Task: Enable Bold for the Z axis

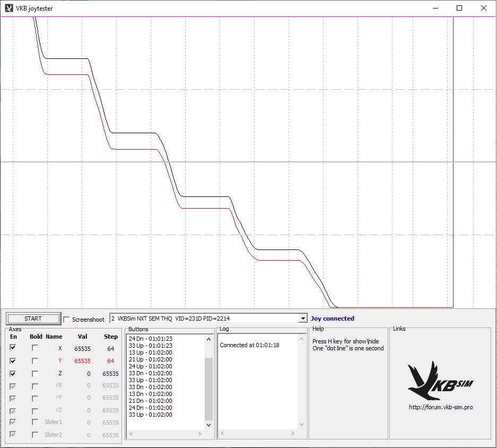Action: pos(35,374)
